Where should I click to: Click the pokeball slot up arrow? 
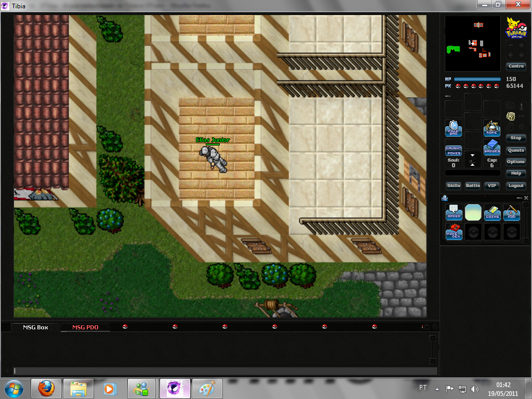click(x=472, y=165)
